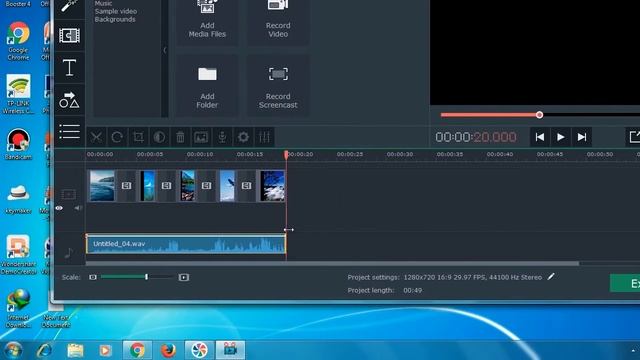Click the timeline playhead marker
Image resolution: width=640 pixels, height=360 pixels.
287,154
